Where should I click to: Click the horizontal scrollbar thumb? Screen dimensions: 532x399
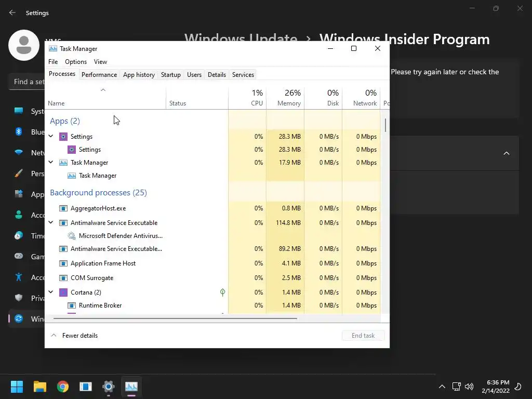(175, 318)
